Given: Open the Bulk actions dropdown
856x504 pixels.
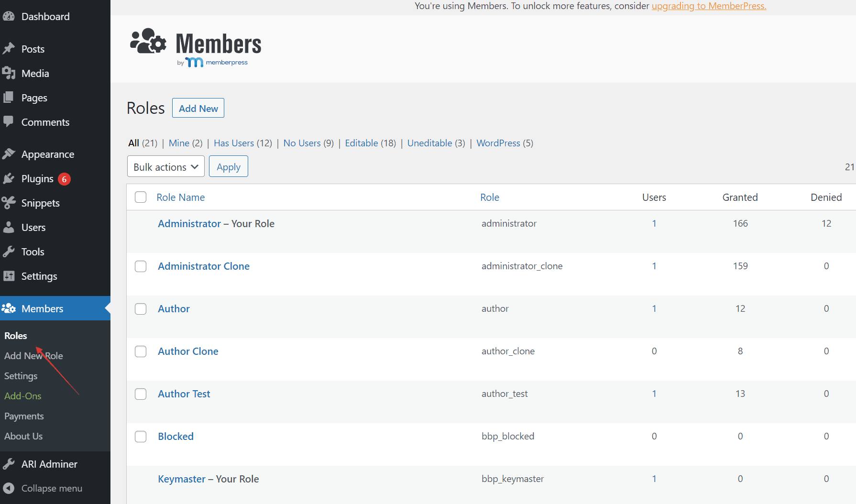Looking at the screenshot, I should click(165, 166).
